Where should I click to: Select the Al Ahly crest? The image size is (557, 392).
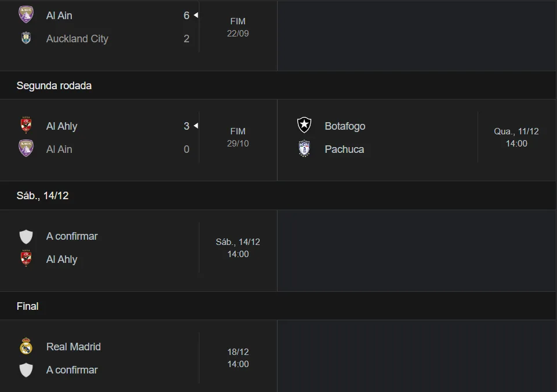26,126
